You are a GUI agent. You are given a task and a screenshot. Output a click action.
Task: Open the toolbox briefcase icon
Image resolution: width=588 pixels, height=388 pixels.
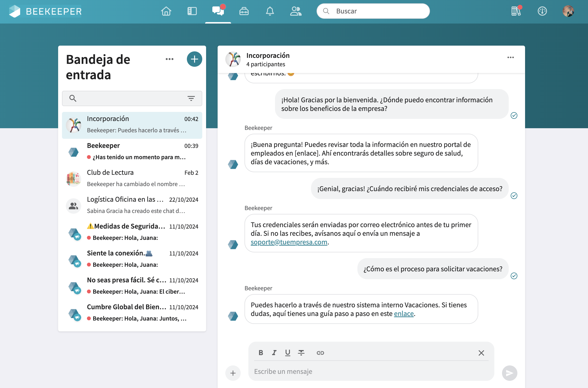click(x=244, y=11)
